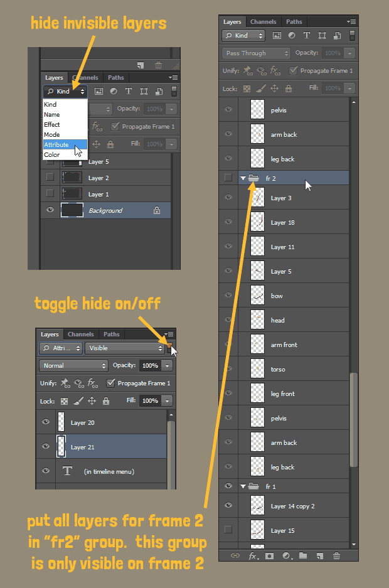Choose Attribute from the filter type list
389x588 pixels.
click(x=56, y=145)
